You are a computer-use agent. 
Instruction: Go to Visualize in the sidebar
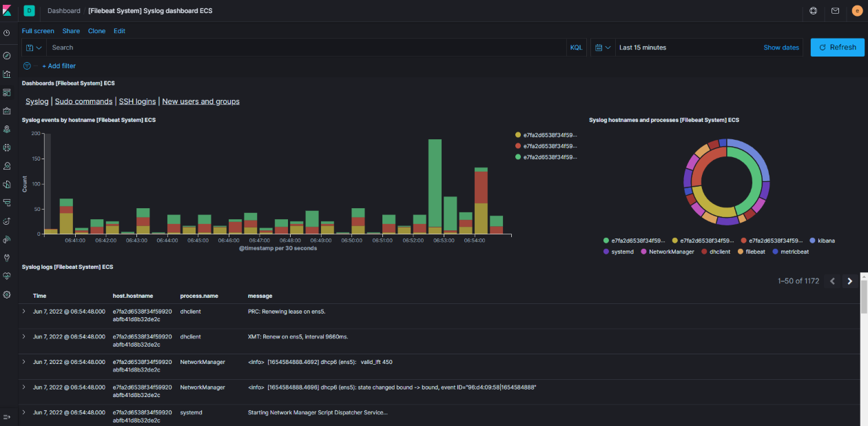point(7,74)
